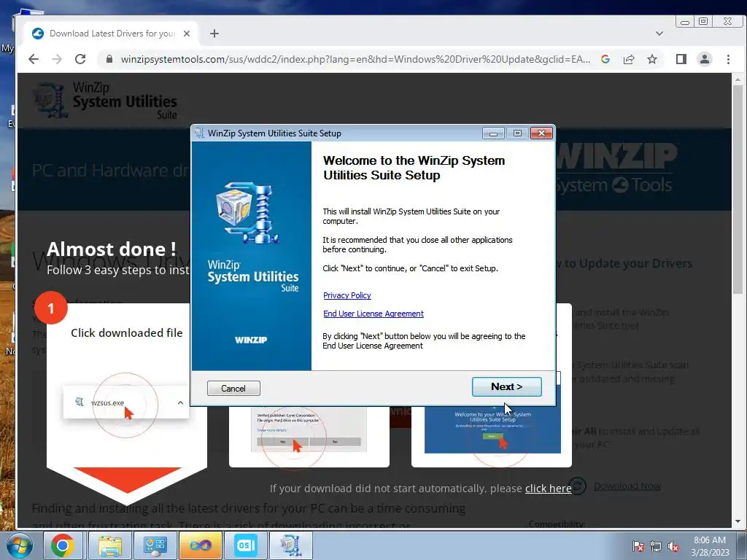The width and height of the screenshot is (747, 560).
Task: Bookmark this page with star icon
Action: [652, 59]
